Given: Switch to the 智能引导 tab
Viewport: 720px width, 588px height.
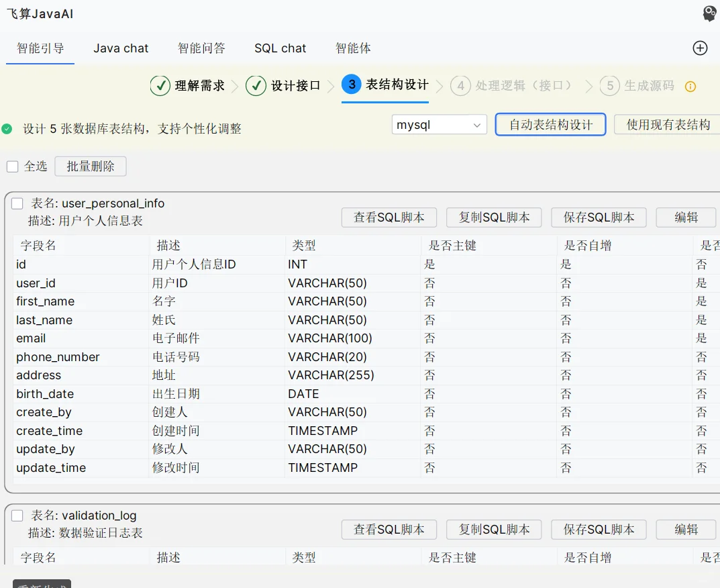Looking at the screenshot, I should 40,48.
